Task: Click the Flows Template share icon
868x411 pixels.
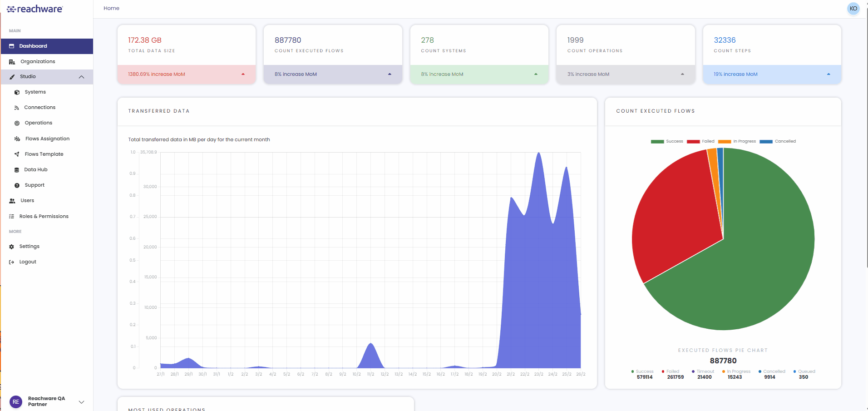Action: click(17, 154)
